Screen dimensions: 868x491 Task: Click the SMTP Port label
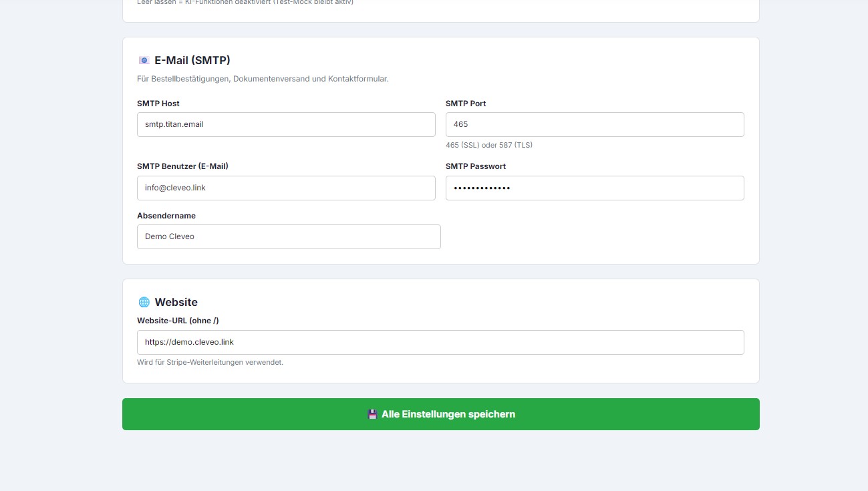(x=466, y=104)
